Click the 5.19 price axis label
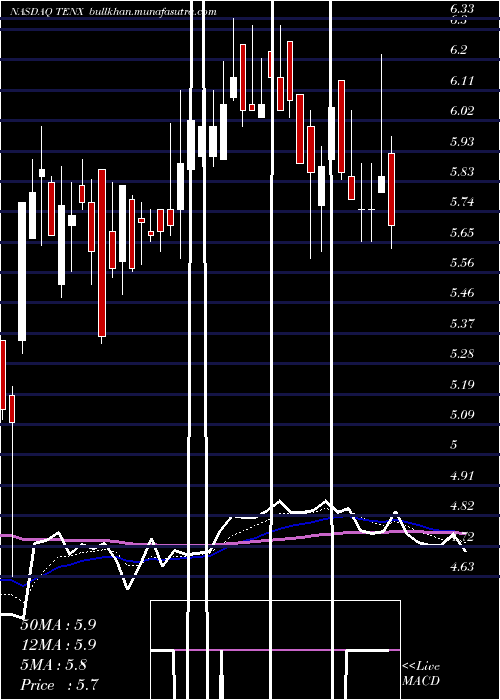The image size is (500, 700). pyautogui.click(x=462, y=384)
